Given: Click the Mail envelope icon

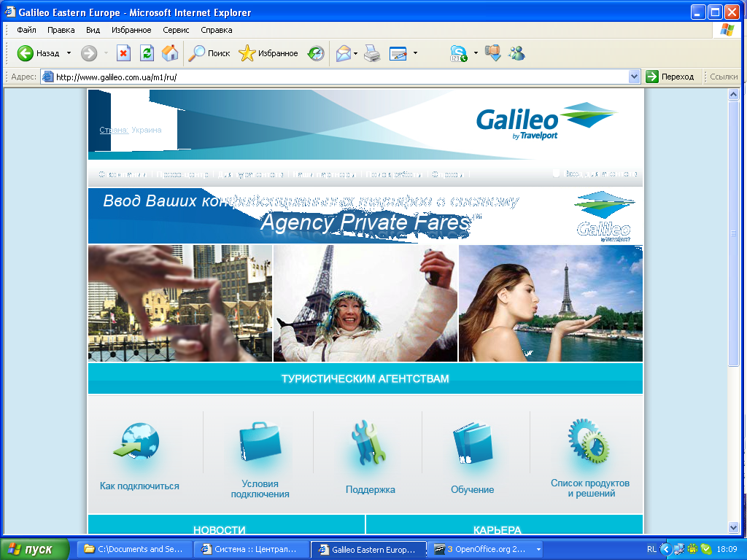Looking at the screenshot, I should (343, 52).
